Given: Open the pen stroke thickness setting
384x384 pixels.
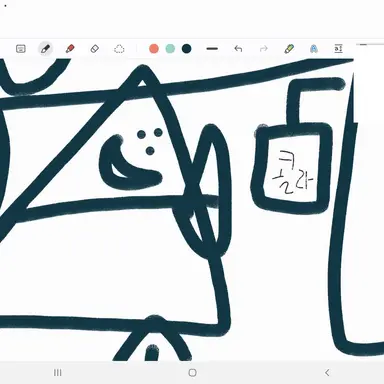Looking at the screenshot, I should tap(212, 49).
